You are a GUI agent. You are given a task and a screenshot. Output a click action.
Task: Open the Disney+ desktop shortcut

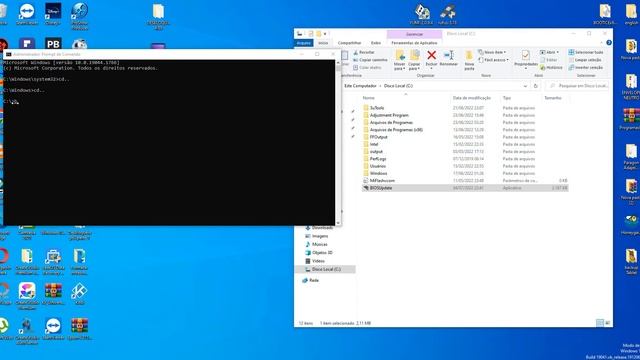(x=53, y=13)
